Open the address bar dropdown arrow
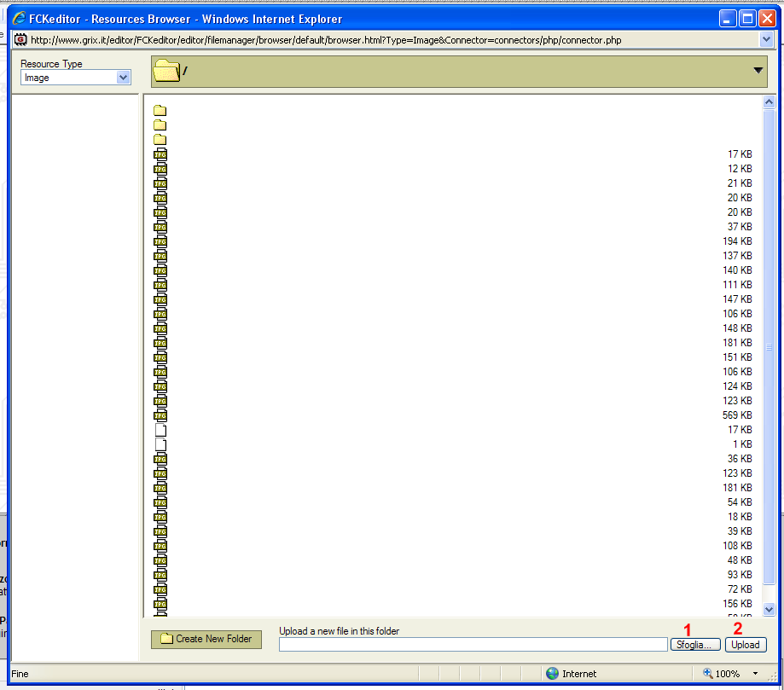784x690 pixels. coord(766,39)
